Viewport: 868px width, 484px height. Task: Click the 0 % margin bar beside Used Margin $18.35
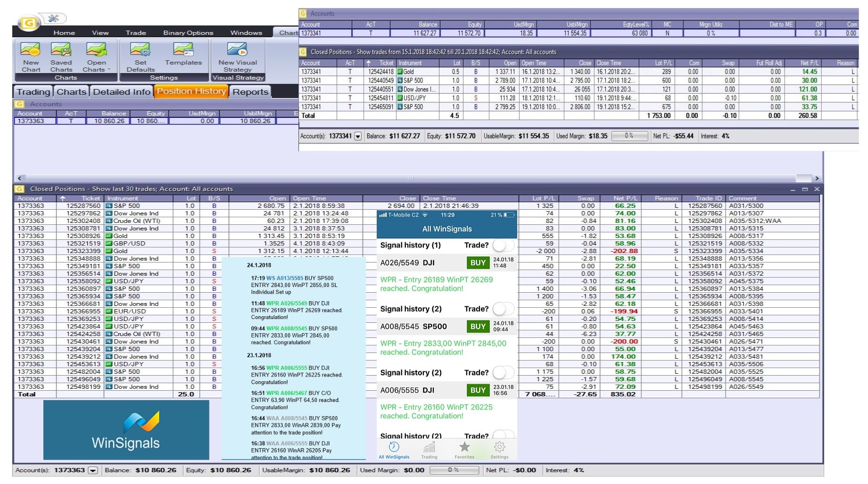click(x=629, y=136)
